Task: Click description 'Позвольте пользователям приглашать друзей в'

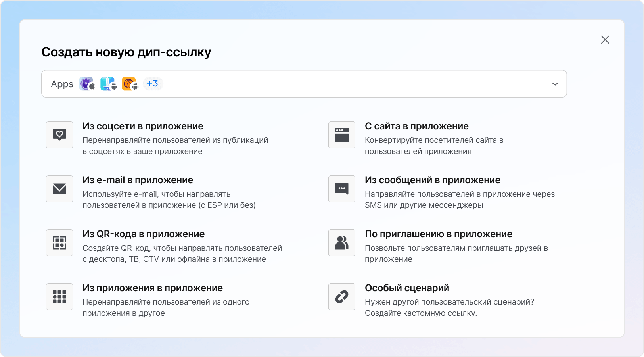Action: (456, 248)
